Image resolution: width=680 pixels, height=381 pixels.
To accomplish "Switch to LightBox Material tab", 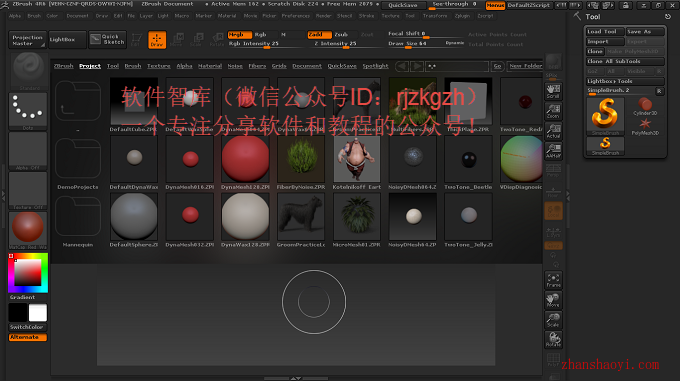I will (210, 66).
